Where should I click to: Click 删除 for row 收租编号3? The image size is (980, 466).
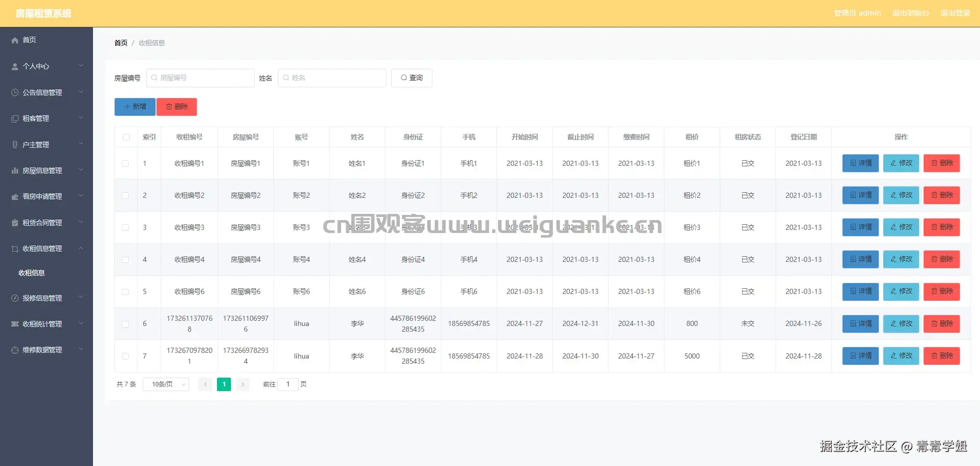point(942,227)
